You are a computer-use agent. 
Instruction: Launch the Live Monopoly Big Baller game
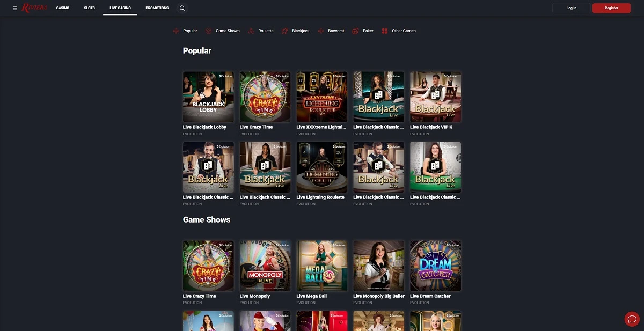point(378,266)
